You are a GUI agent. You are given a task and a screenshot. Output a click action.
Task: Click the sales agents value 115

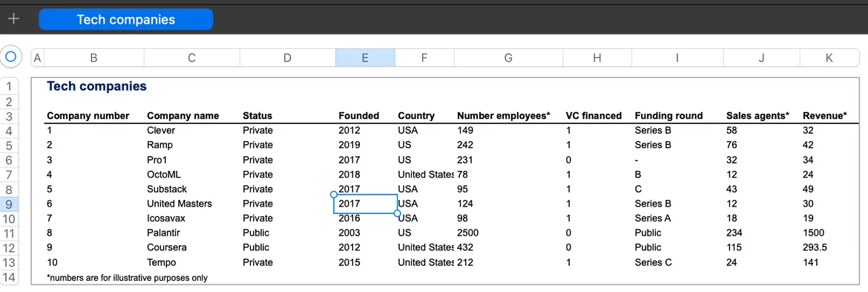click(734, 247)
